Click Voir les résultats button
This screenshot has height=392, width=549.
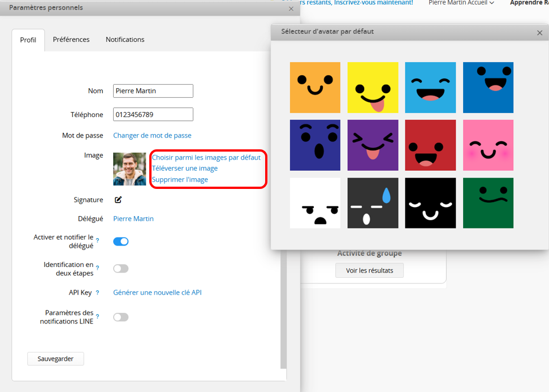(369, 270)
